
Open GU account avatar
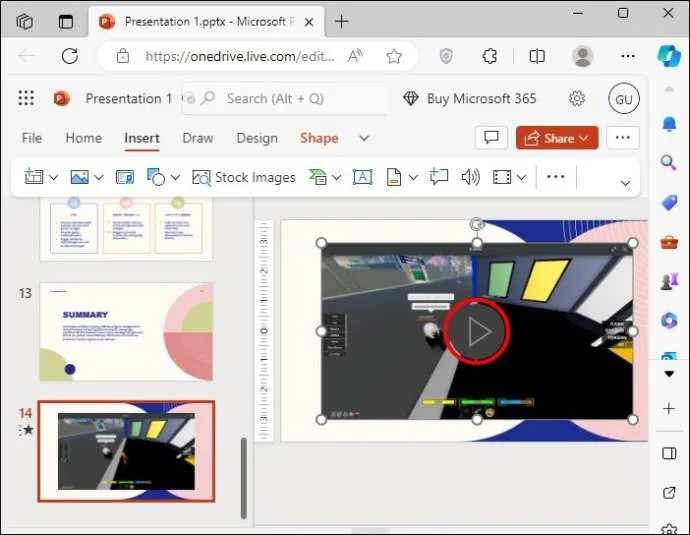point(624,99)
